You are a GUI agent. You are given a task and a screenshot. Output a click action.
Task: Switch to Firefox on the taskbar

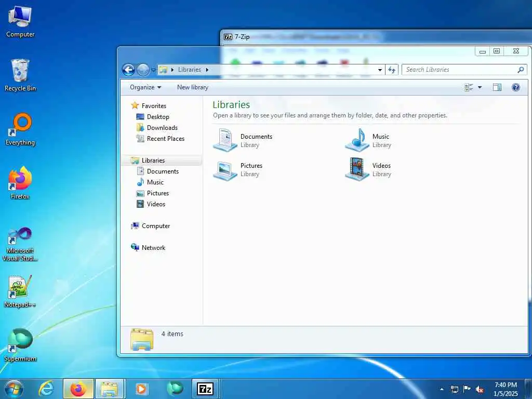pos(78,389)
